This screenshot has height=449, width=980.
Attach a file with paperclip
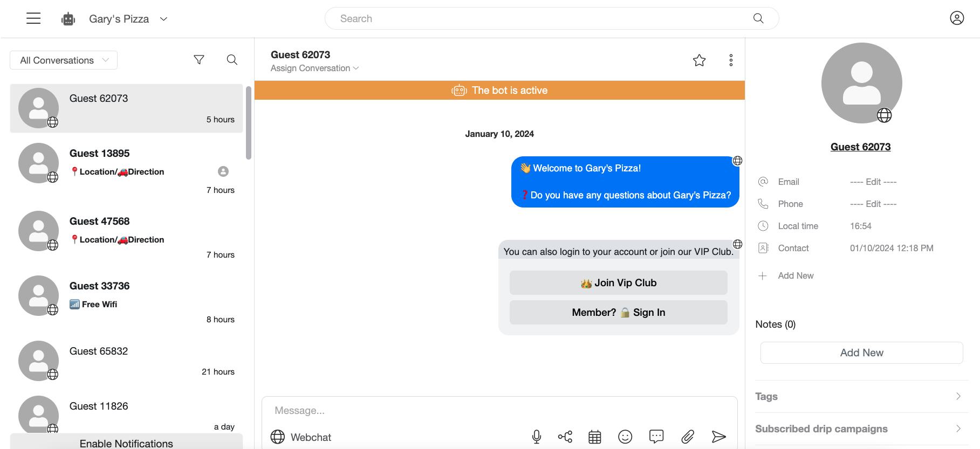click(x=688, y=437)
